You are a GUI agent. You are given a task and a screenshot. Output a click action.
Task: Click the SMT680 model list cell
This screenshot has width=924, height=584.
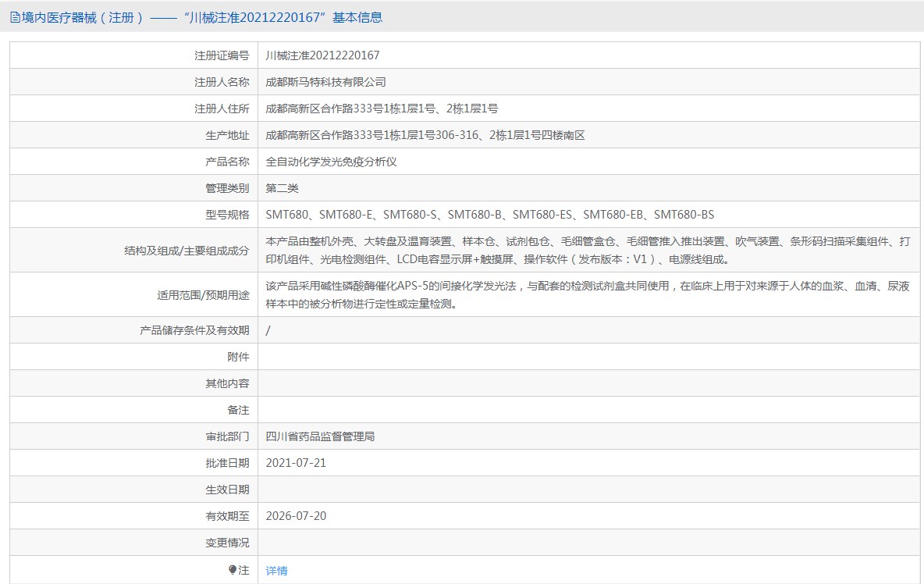coord(492,214)
